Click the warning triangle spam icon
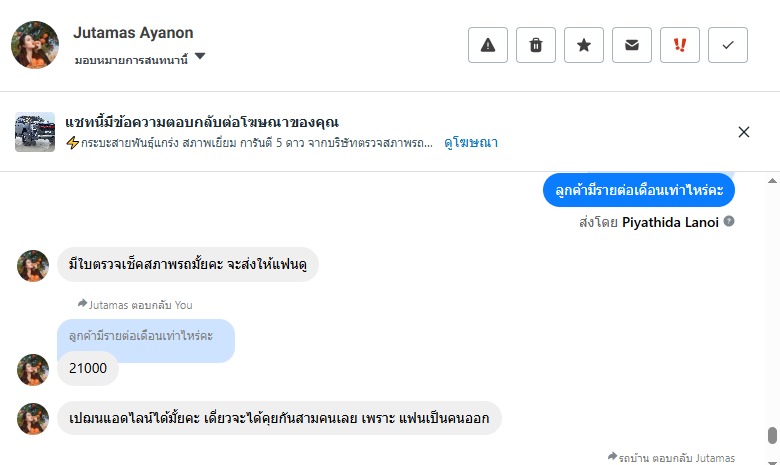 488,45
